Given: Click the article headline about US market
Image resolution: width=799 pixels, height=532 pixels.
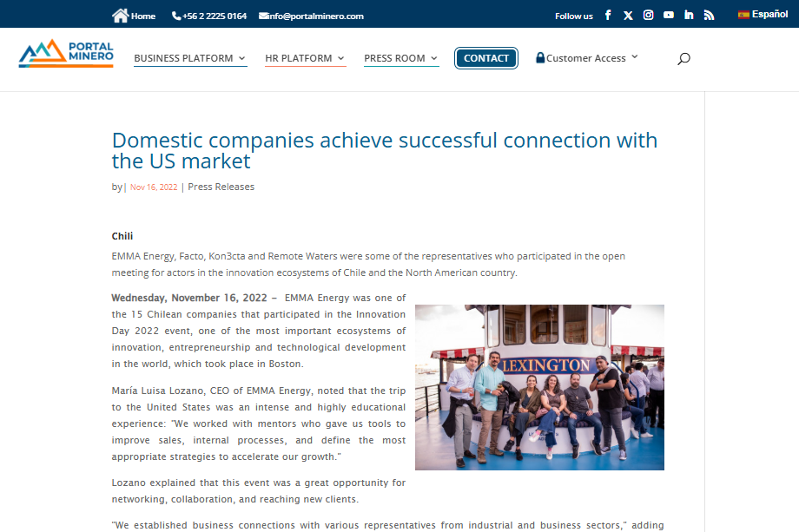Looking at the screenshot, I should click(x=385, y=151).
